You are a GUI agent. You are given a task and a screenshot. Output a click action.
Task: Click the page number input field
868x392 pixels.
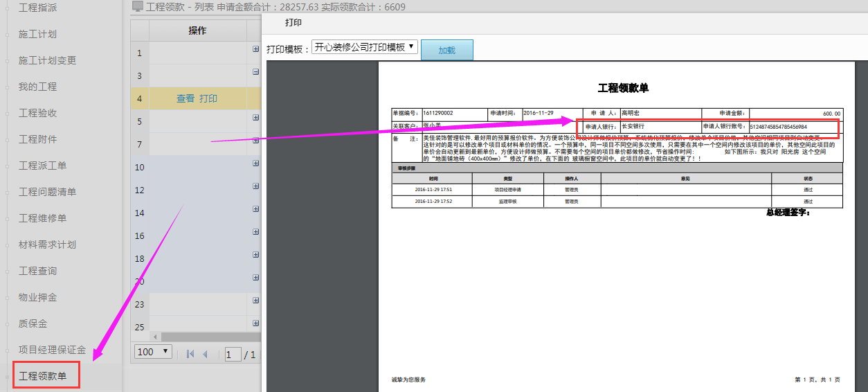233,355
